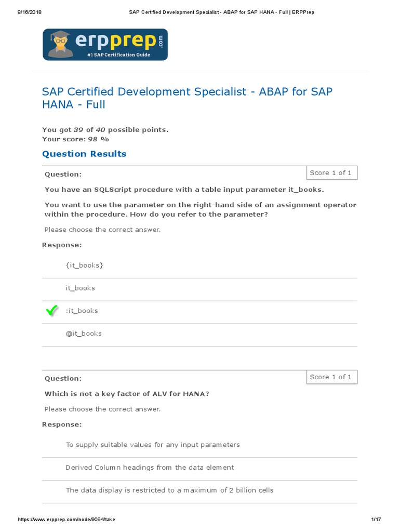This screenshot has height=532, width=399.
Task: Click the Question Results heading
Action: [x=84, y=154]
